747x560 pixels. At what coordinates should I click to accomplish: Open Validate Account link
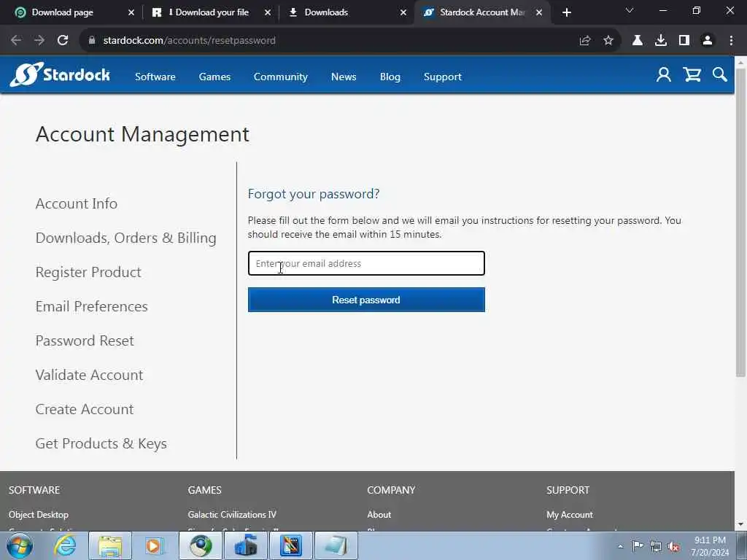pyautogui.click(x=89, y=375)
